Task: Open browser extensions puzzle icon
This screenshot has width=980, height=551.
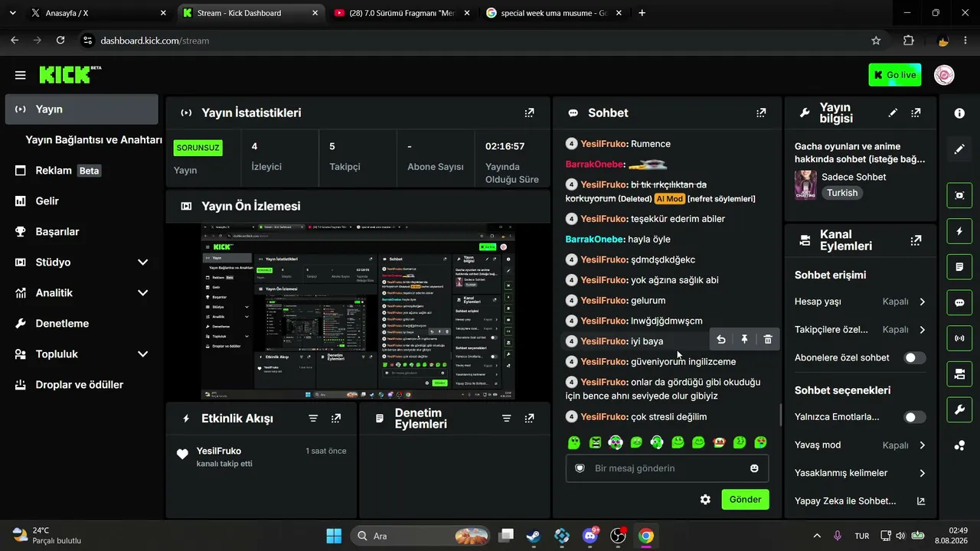Action: 909,41
